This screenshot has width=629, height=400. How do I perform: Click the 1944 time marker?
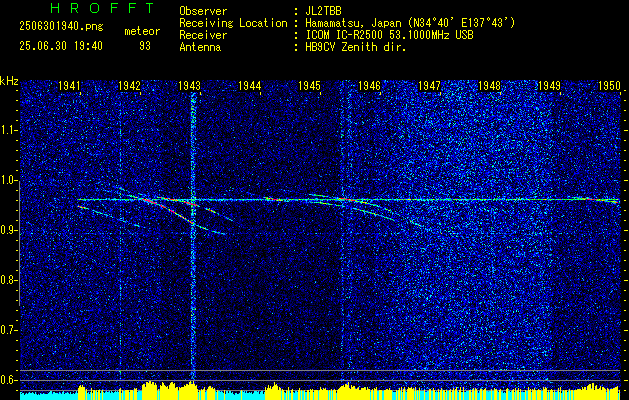click(x=250, y=85)
